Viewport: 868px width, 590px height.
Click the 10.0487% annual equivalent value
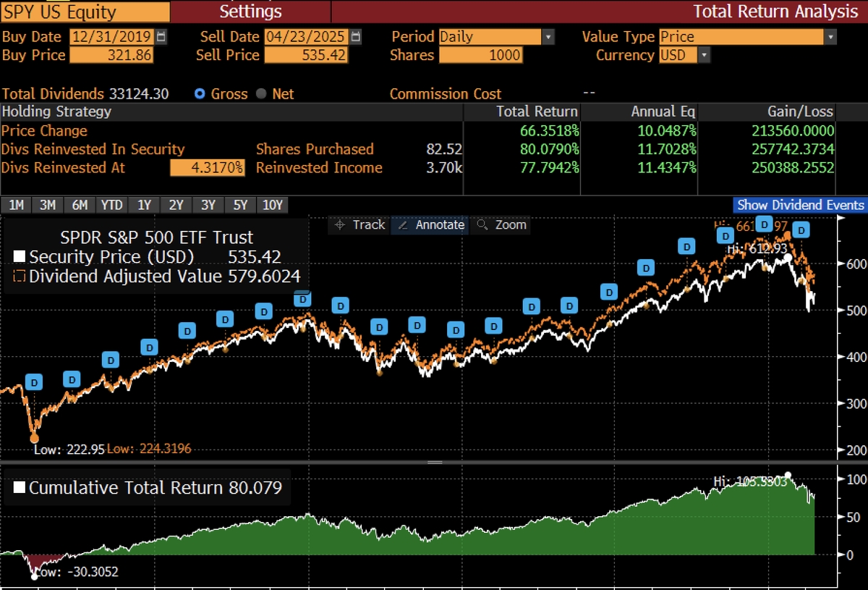point(667,131)
